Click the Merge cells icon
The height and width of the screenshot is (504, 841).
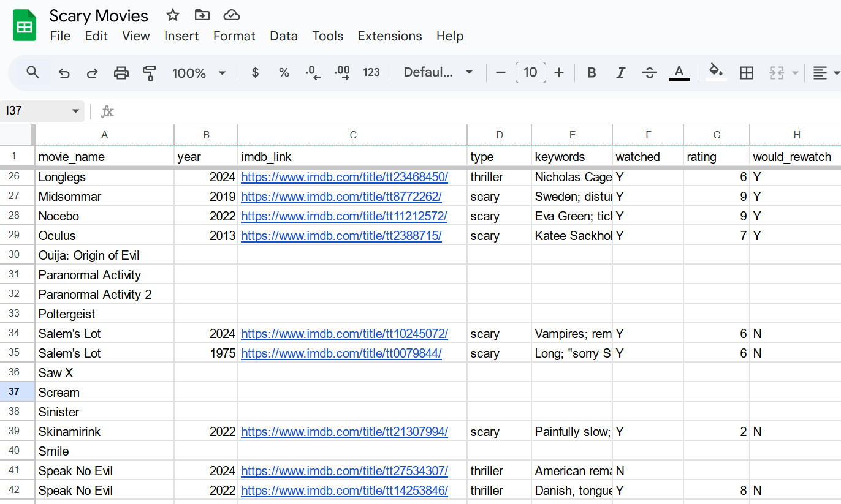(777, 73)
